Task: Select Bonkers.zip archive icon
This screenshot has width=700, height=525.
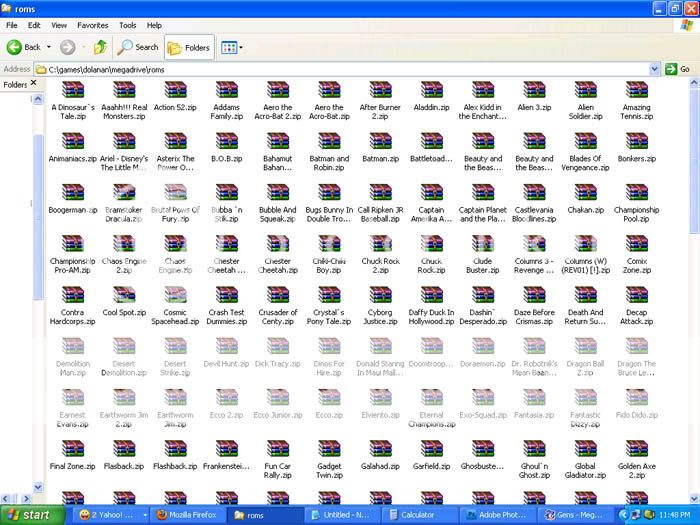Action: pyautogui.click(x=637, y=141)
